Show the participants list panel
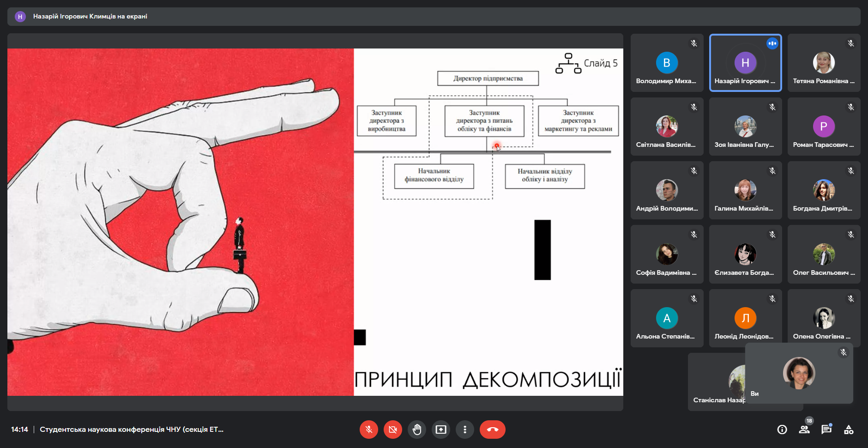The image size is (868, 448). 804,430
